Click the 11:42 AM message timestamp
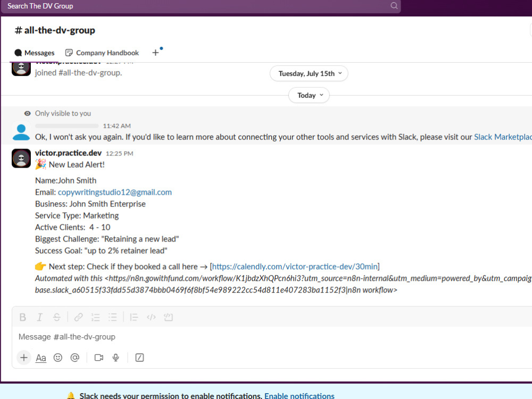The height and width of the screenshot is (399, 532). click(117, 126)
